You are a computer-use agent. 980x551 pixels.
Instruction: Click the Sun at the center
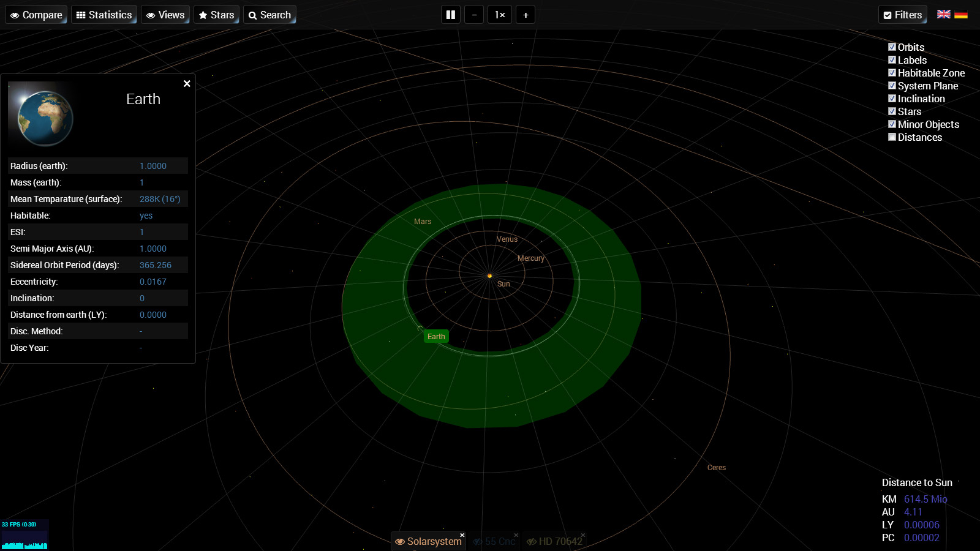tap(489, 275)
